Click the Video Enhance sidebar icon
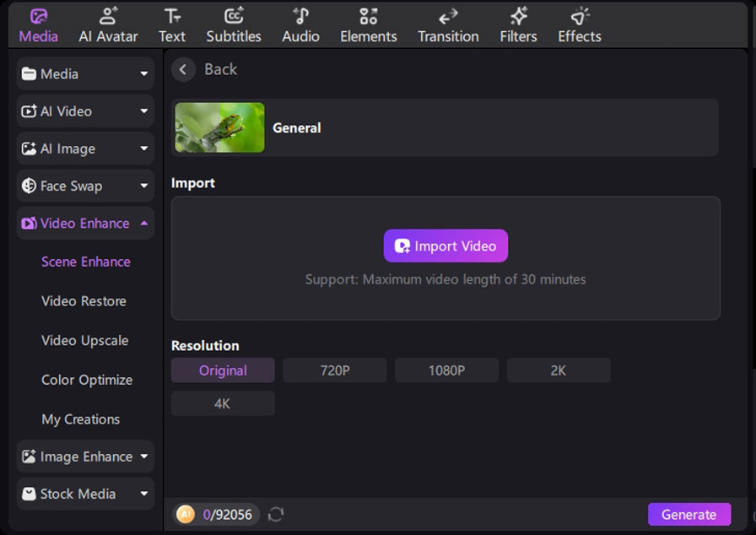756x535 pixels. click(29, 223)
